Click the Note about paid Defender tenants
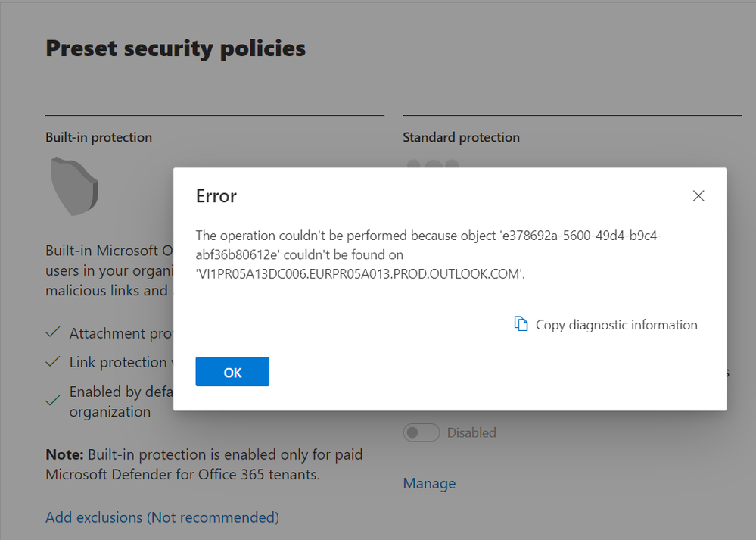This screenshot has width=756, height=540. [x=204, y=464]
